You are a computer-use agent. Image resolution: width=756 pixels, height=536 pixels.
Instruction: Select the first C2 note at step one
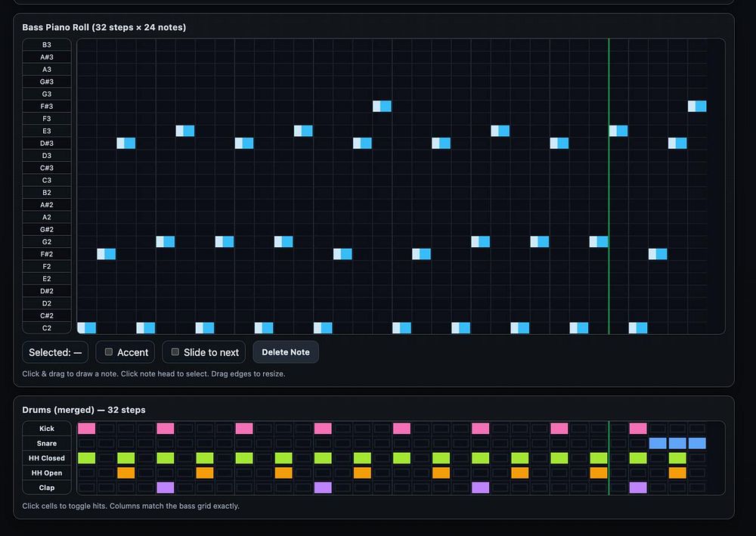pos(82,328)
